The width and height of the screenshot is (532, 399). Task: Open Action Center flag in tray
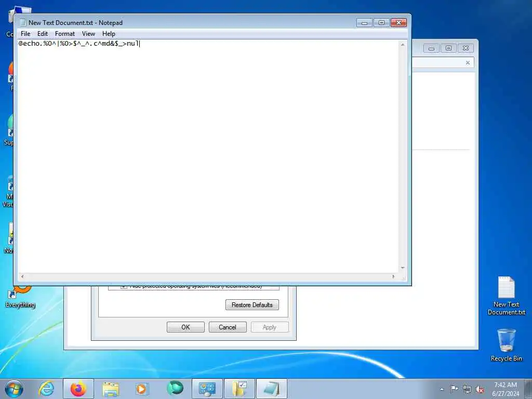[x=454, y=389]
